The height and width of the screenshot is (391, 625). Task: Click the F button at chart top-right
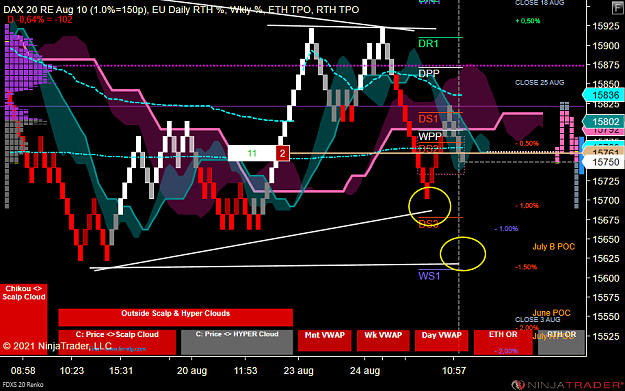point(618,8)
